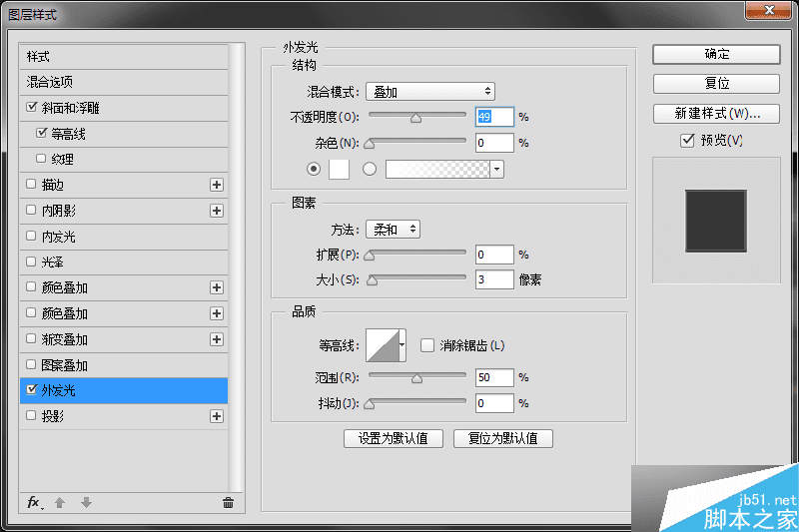Enable the 内阴影 checkbox
Screen dimensions: 799x532
(31, 210)
